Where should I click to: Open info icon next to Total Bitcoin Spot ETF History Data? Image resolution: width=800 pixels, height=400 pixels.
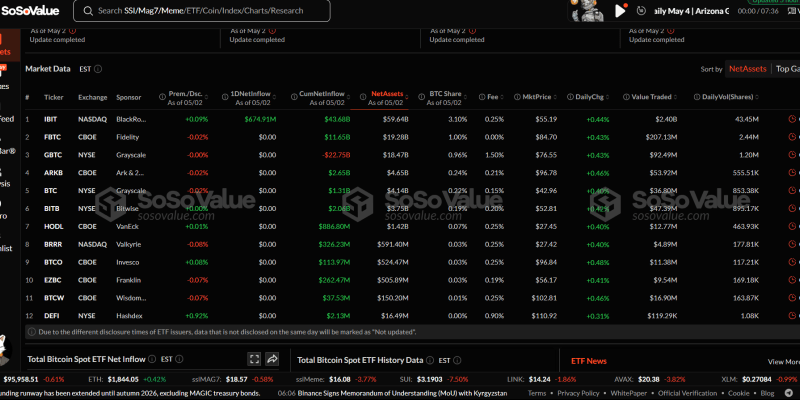click(x=430, y=360)
